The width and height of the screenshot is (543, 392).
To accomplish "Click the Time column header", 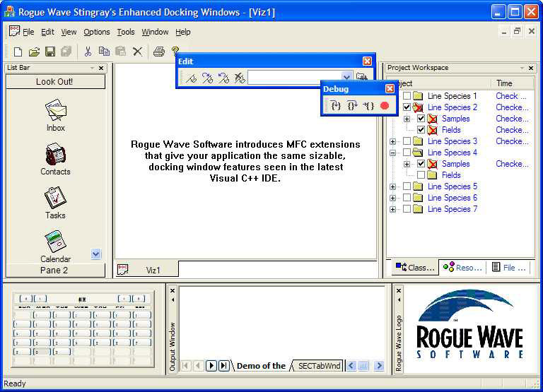I will (x=512, y=83).
